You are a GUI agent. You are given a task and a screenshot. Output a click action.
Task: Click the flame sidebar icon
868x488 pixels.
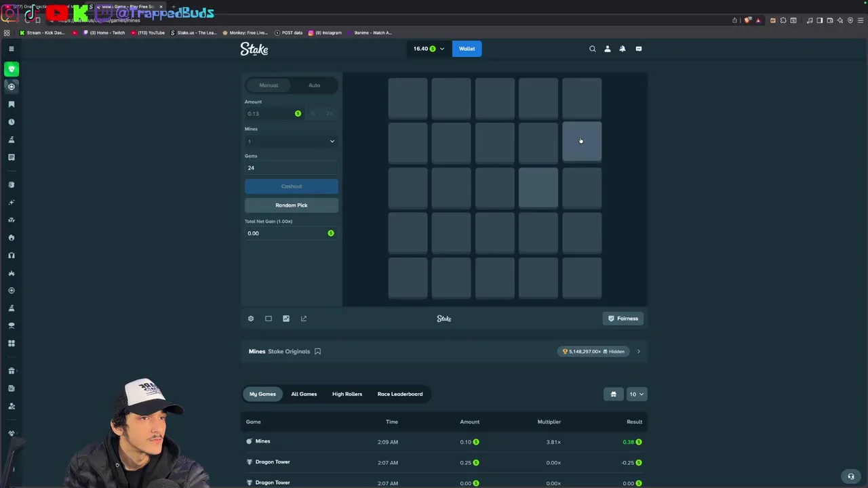click(12, 238)
